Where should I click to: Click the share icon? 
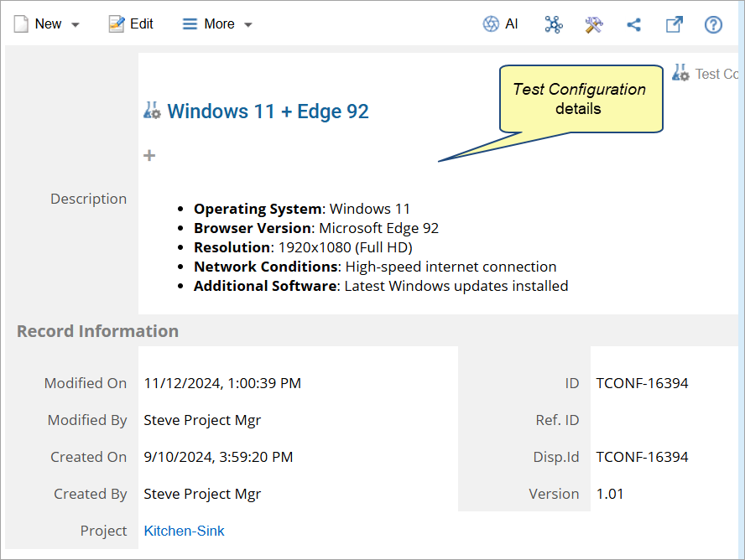633,24
